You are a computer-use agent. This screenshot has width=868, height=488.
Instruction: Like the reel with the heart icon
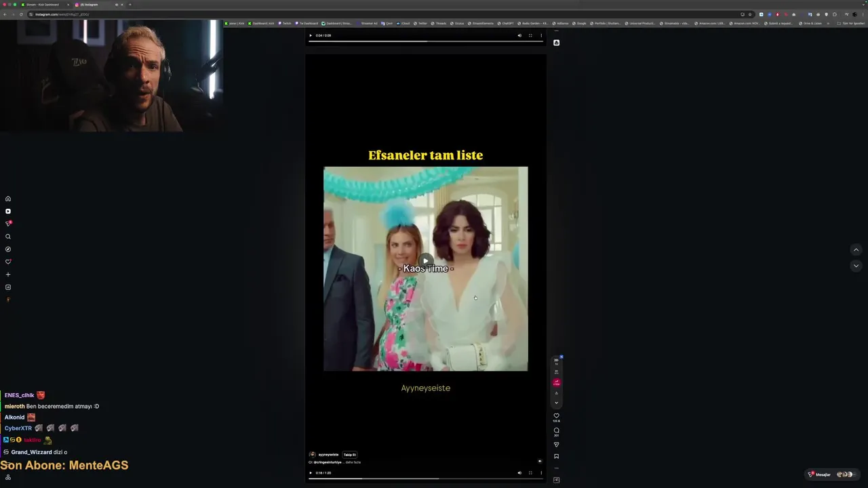(x=556, y=415)
